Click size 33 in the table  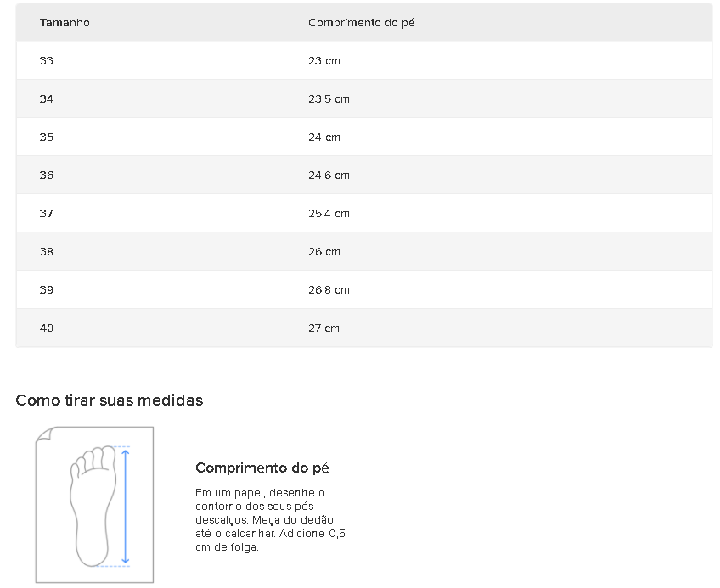47,60
